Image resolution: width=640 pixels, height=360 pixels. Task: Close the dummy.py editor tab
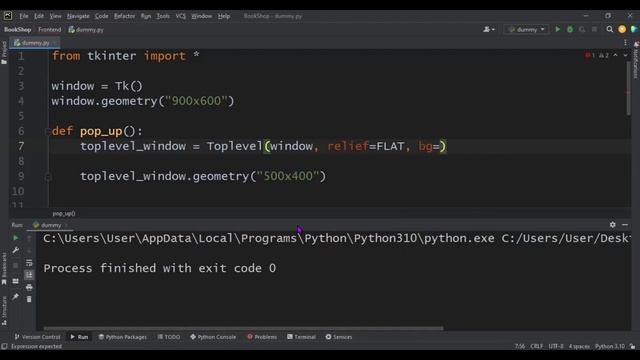point(55,42)
